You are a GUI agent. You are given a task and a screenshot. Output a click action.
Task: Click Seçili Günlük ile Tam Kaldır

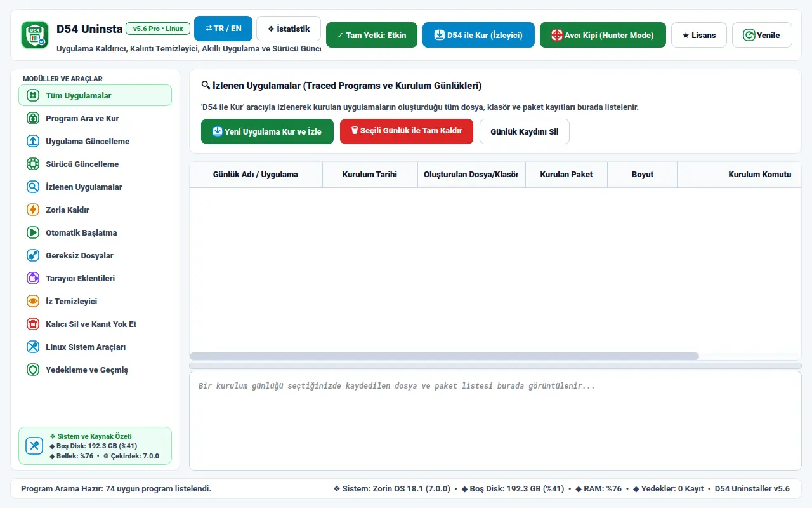pos(407,131)
